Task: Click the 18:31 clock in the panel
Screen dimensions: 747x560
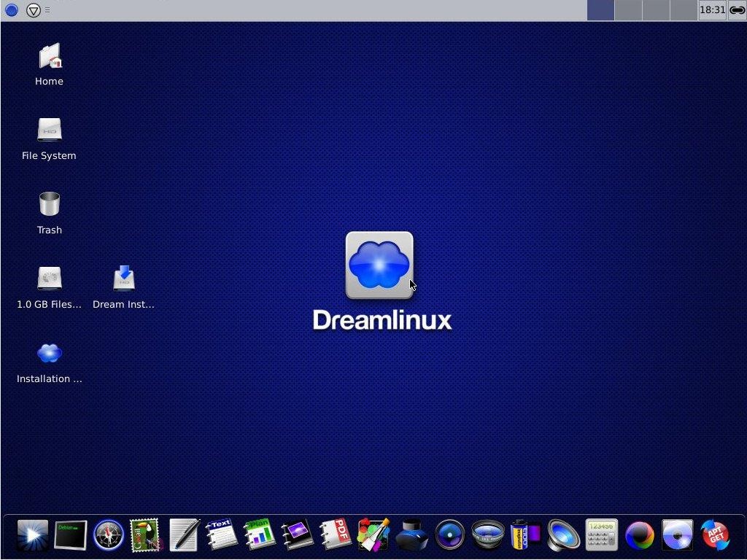Action: [x=712, y=10]
